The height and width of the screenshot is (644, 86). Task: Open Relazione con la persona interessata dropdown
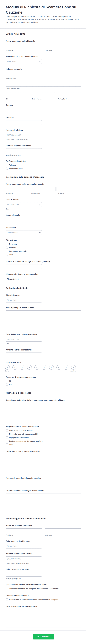point(24,62)
